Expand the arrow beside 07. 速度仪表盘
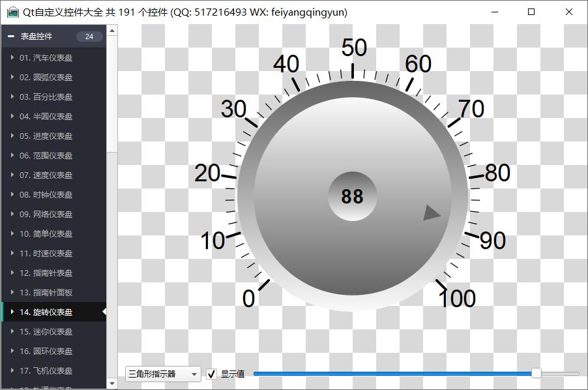The height and width of the screenshot is (390, 588). point(12,175)
